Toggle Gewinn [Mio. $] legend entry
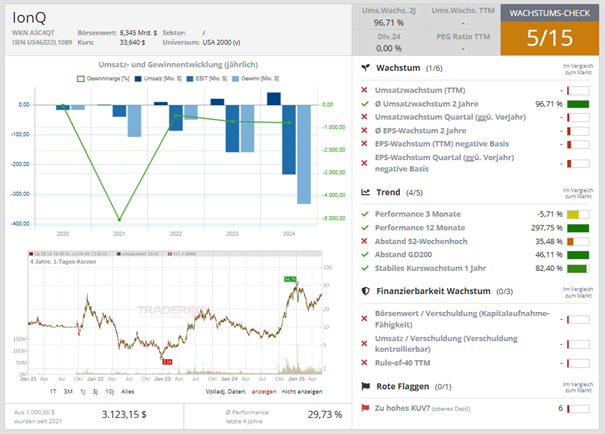This screenshot has width=605, height=434. click(255, 79)
